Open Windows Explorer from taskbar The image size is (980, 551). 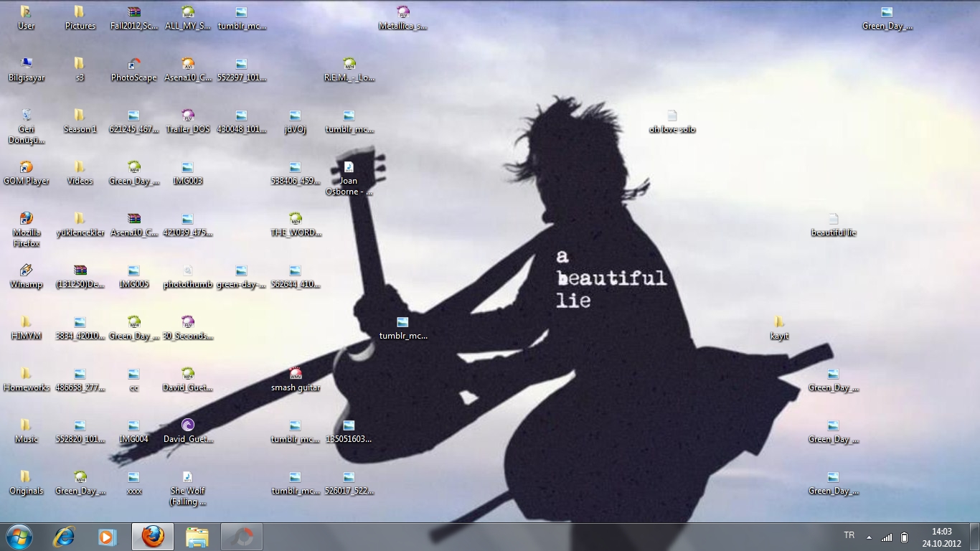(x=197, y=537)
